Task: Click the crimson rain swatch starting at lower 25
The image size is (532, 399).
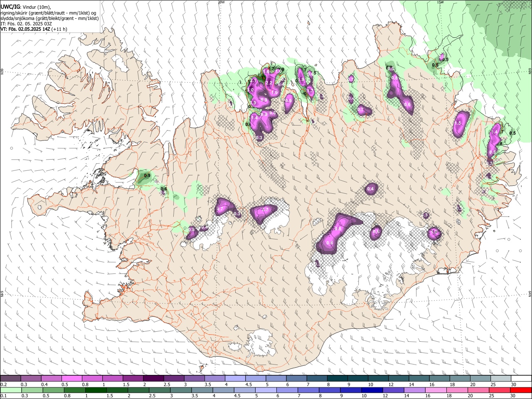Action: 500,390
